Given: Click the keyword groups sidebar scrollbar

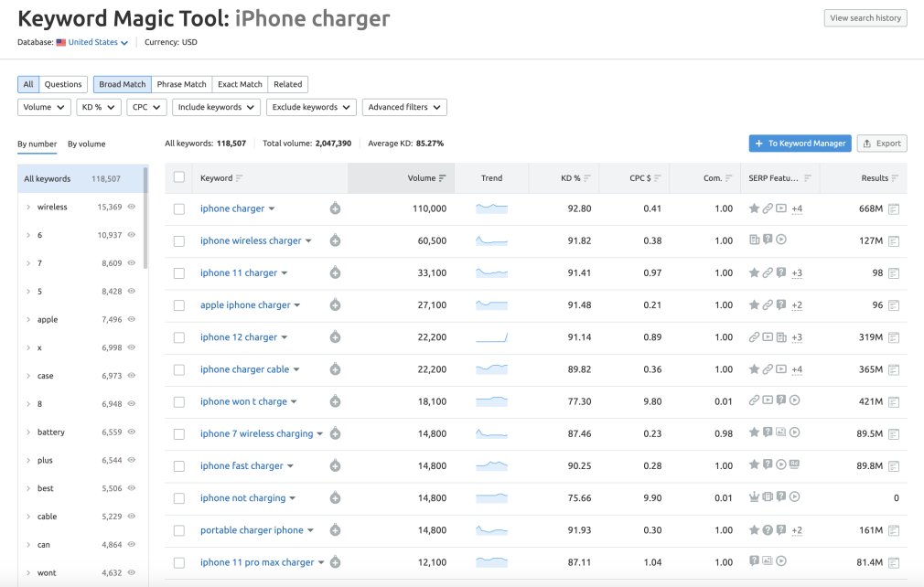Looking at the screenshot, I should 145,219.
